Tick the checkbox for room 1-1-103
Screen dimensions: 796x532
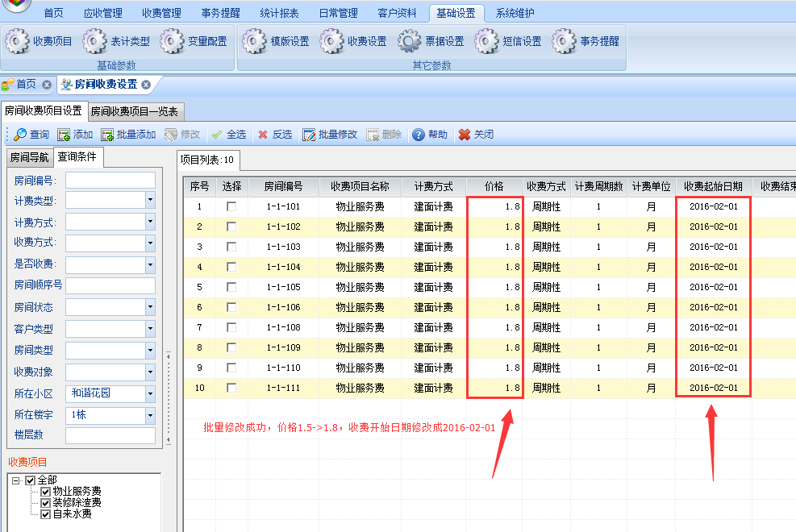pos(231,247)
